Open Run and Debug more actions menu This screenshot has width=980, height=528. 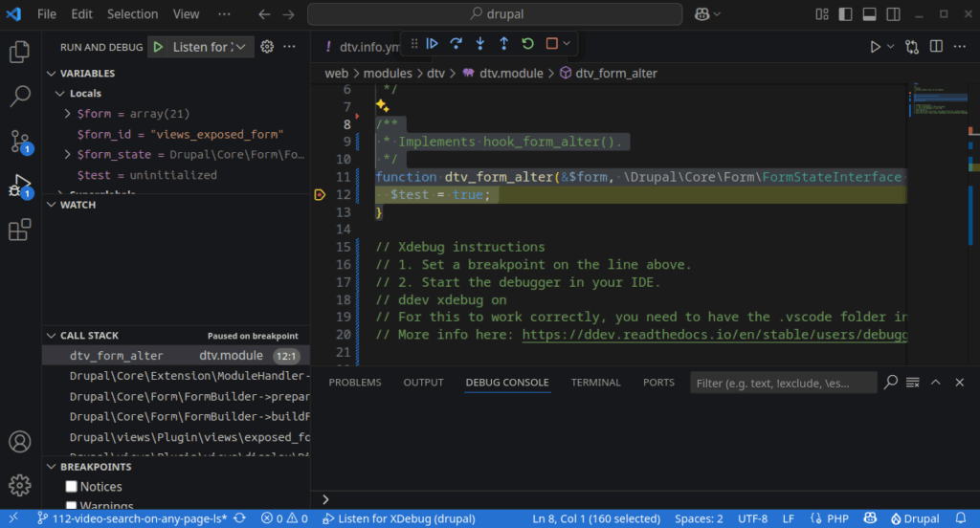pyautogui.click(x=289, y=47)
